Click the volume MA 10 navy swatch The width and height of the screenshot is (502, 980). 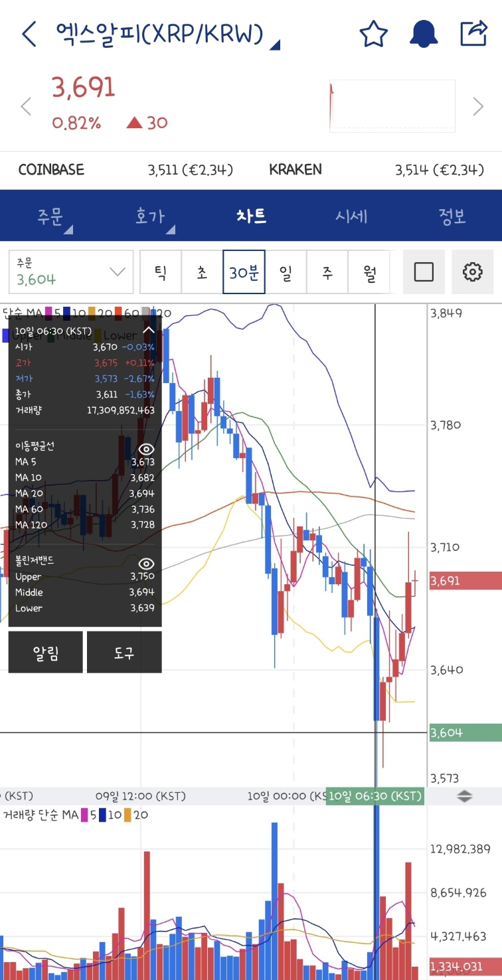click(x=102, y=815)
